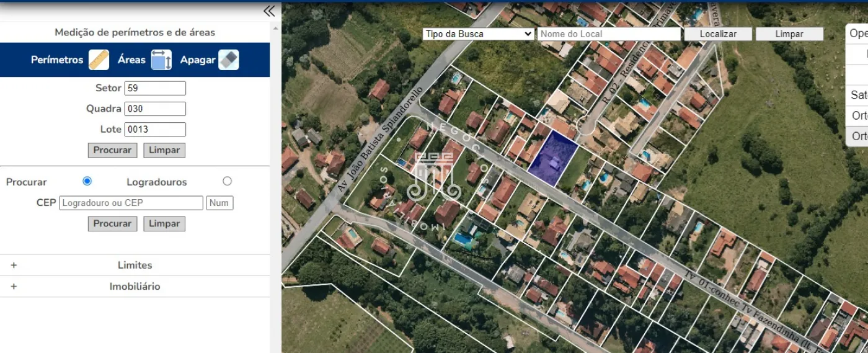Viewport: 868px width, 353px height.
Task: Select the Perímetros ruler measuring tool
Action: 99,60
